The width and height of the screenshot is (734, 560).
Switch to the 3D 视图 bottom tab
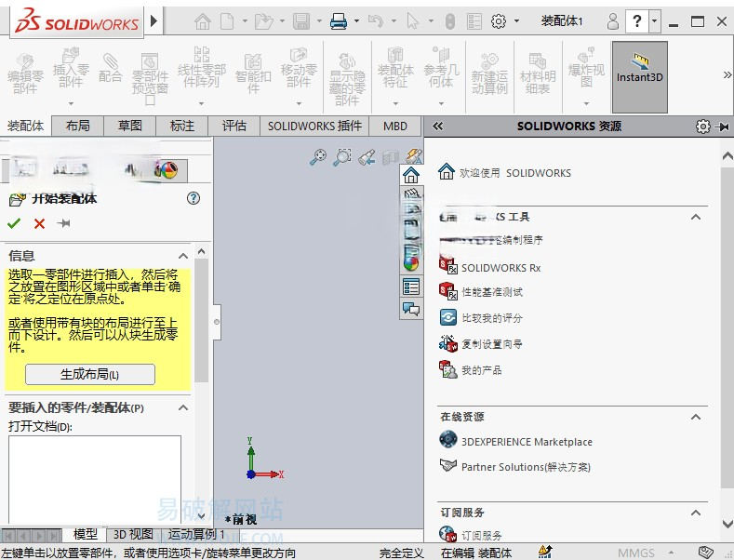pos(133,534)
